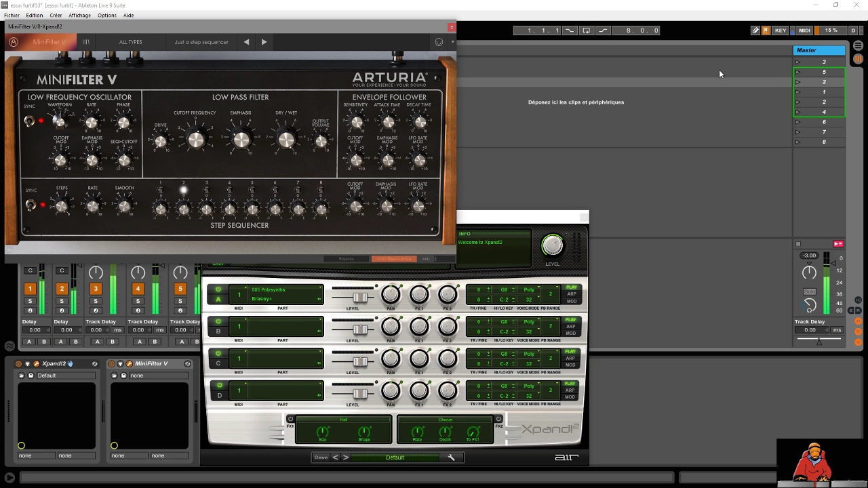Go to previous MiniFilter V preset
The height and width of the screenshot is (488, 868).
point(246,42)
